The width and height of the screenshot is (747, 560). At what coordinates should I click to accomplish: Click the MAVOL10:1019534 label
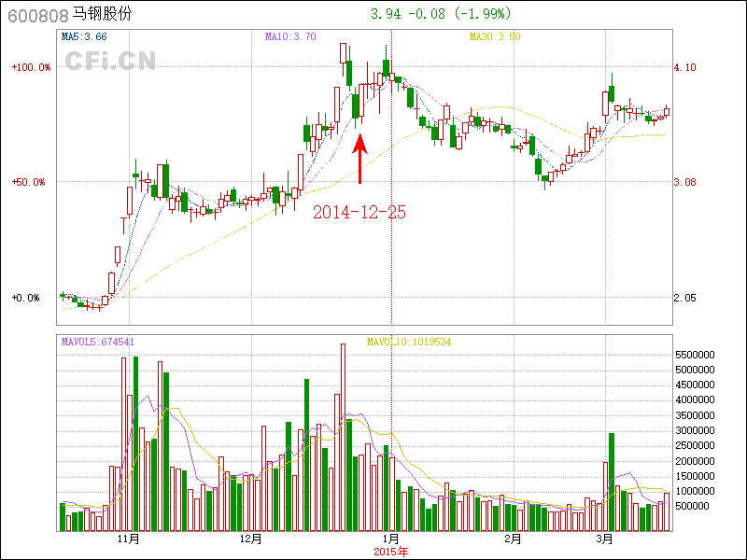click(x=409, y=342)
